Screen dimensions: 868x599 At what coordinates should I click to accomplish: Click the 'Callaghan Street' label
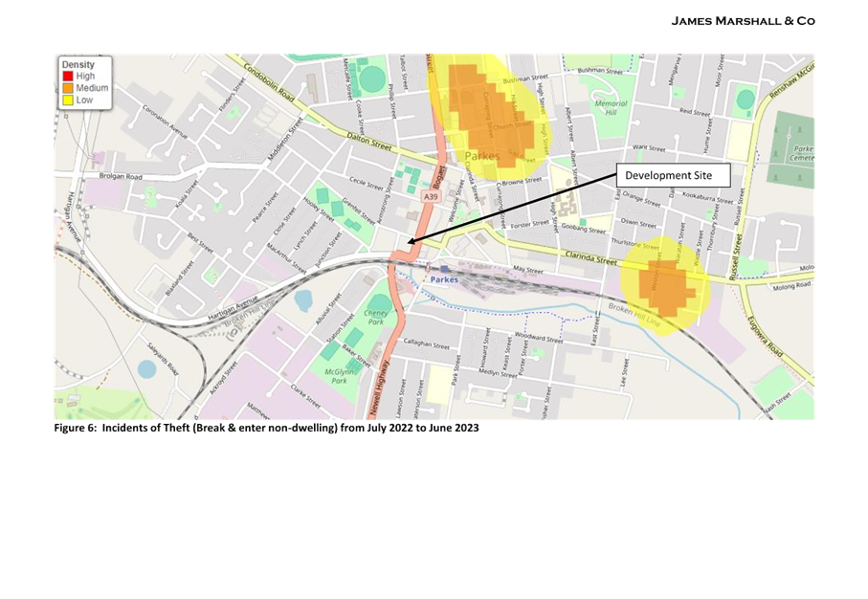tap(426, 344)
